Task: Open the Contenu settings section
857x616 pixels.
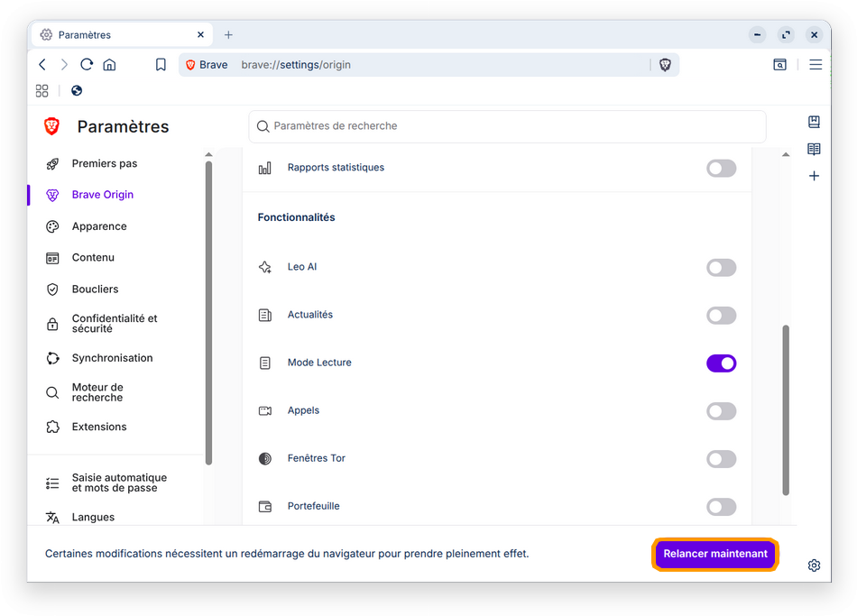Action: (94, 257)
